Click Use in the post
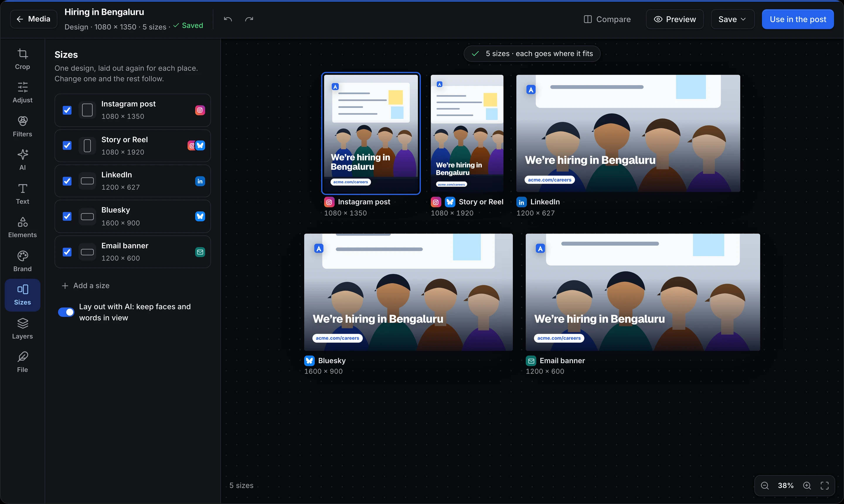The image size is (844, 504). (797, 19)
